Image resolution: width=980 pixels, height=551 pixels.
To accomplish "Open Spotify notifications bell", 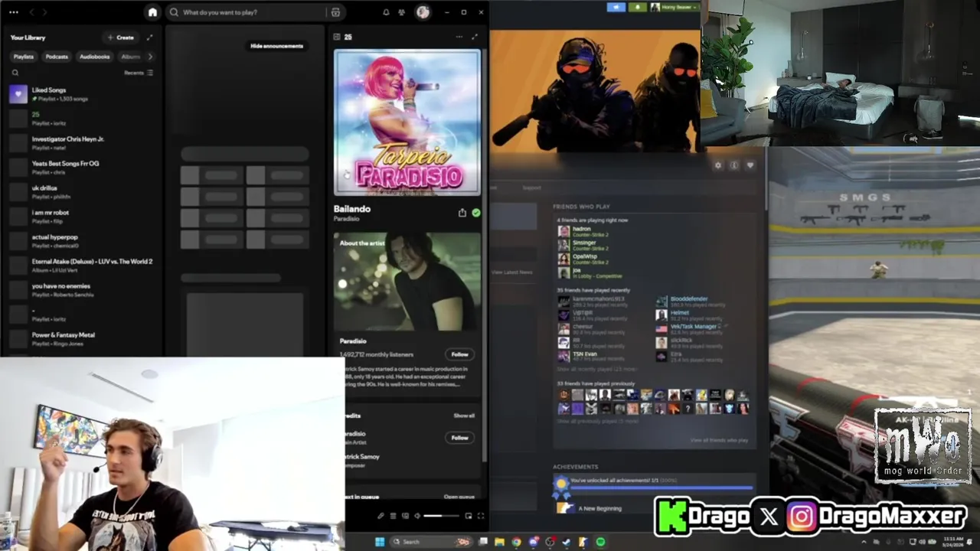I will tap(386, 12).
